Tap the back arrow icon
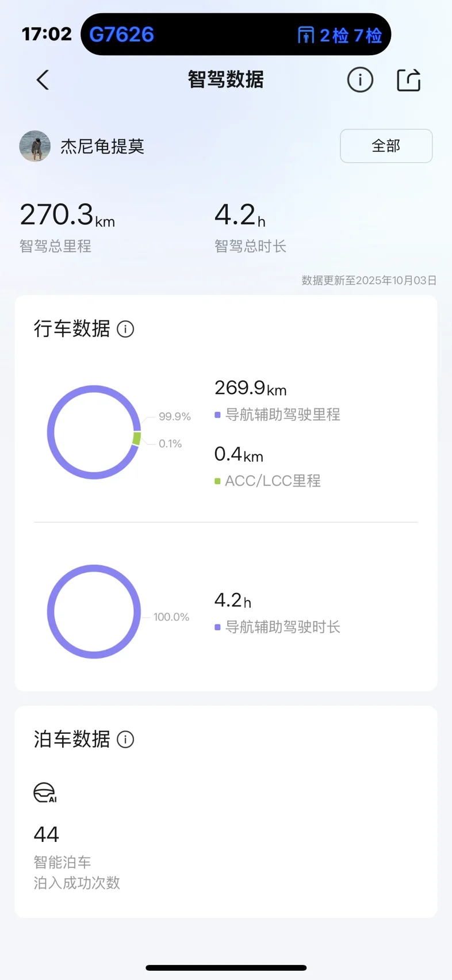Screen dimensions: 452x980 pos(43,80)
